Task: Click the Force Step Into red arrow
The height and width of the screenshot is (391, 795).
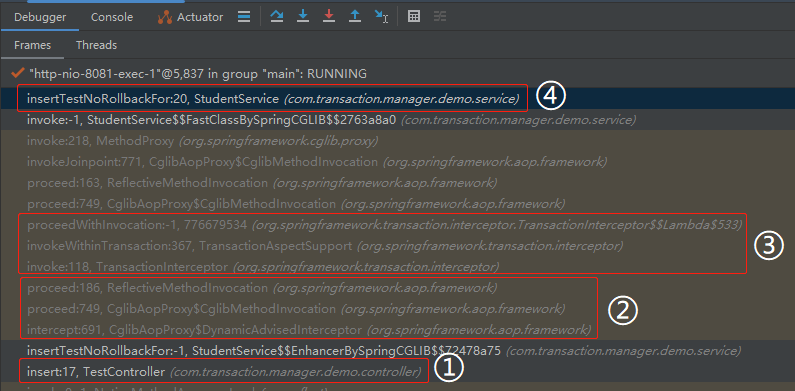Action: (329, 17)
